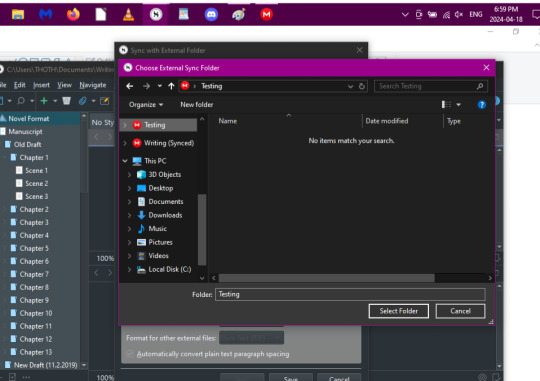Select Pictures in navigation pane

click(x=160, y=242)
